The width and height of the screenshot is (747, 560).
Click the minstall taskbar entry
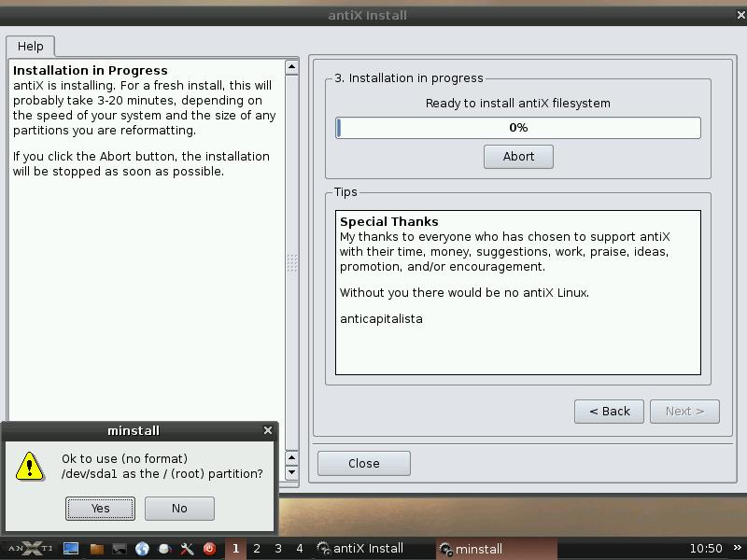tap(497, 549)
